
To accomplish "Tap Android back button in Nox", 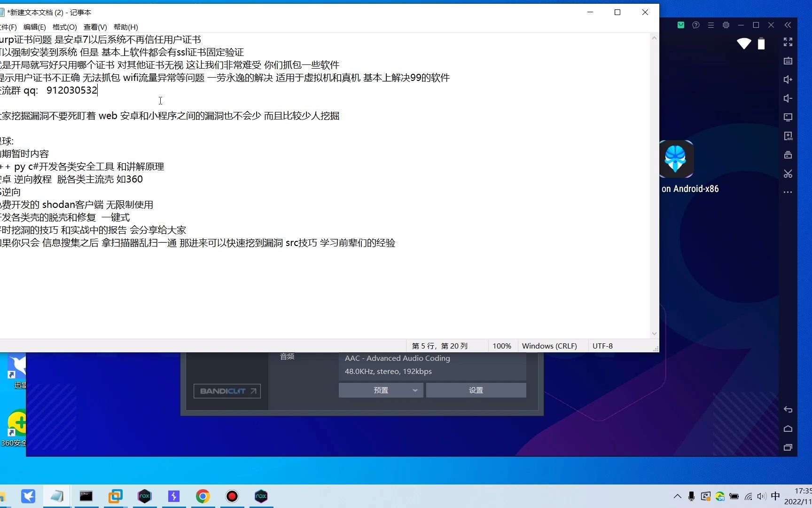I will [788, 410].
